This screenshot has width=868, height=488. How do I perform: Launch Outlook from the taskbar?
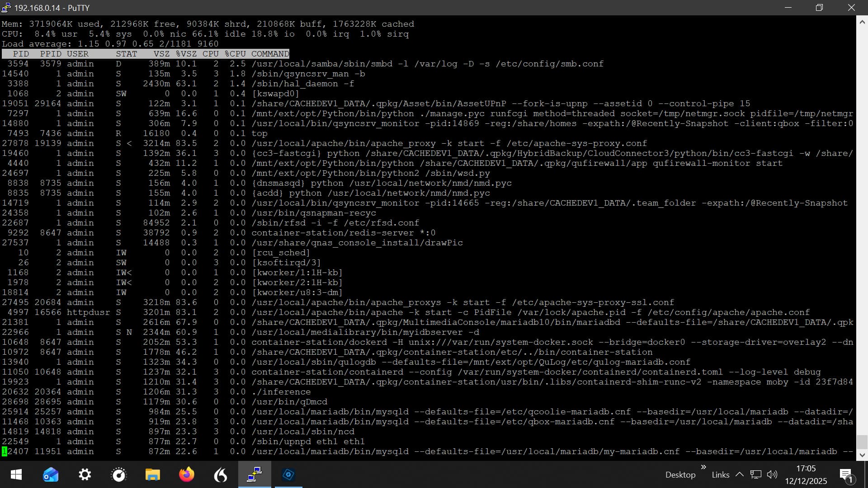point(51,474)
